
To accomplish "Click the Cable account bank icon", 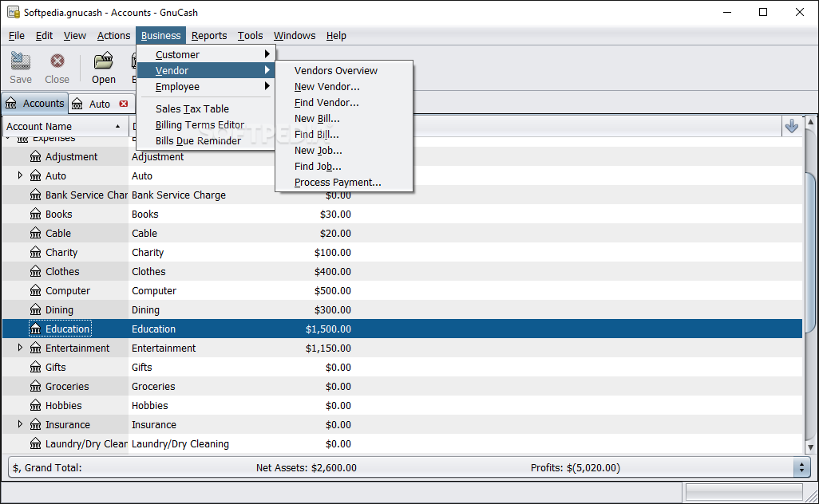I will (35, 233).
